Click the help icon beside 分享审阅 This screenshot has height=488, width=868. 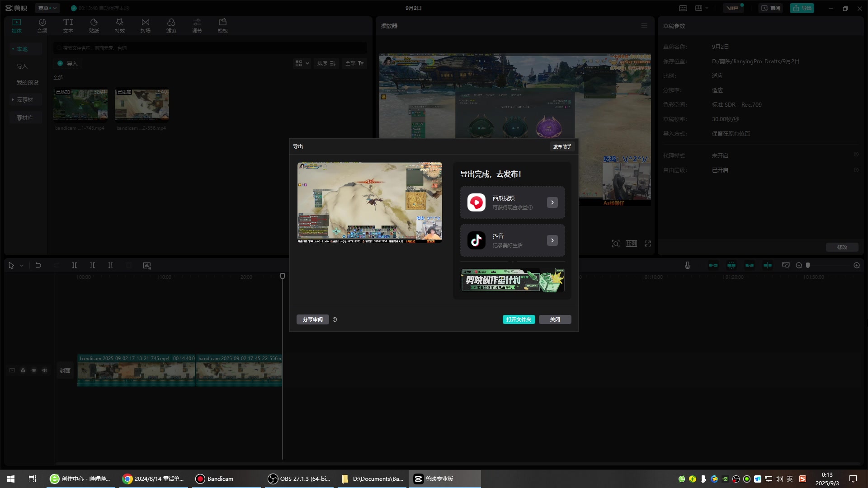335,319
